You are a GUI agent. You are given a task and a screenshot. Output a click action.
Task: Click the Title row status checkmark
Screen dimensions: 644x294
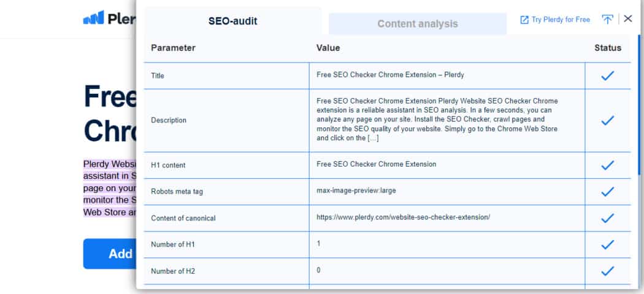607,75
